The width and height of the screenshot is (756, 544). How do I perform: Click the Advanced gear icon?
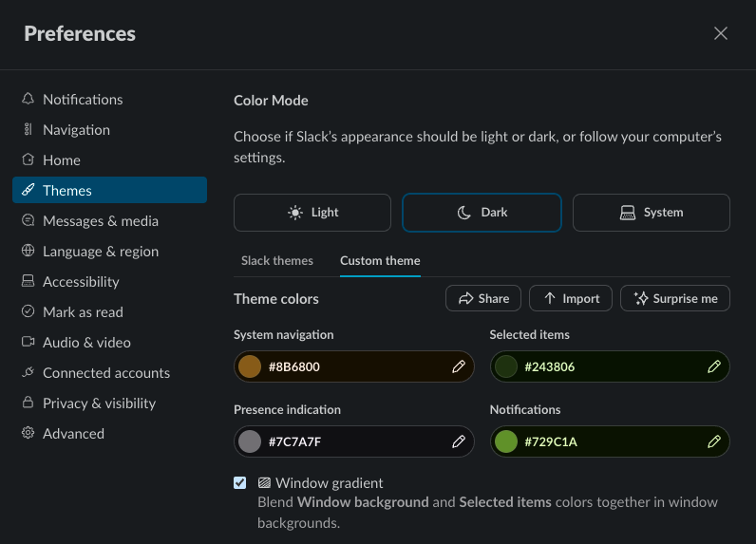coord(28,433)
